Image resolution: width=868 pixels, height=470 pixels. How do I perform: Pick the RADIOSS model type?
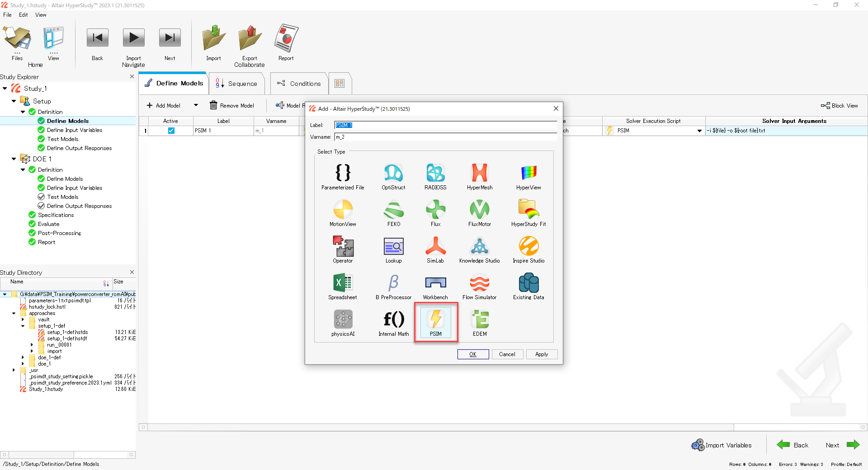tap(435, 177)
